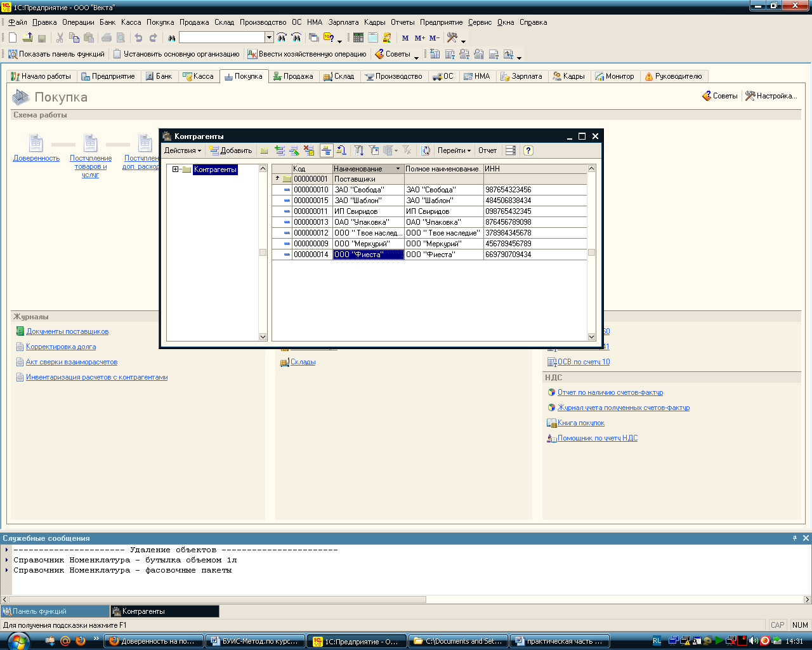Open the Настройка... button on Покупка page
The height and width of the screenshot is (650, 812).
(771, 96)
